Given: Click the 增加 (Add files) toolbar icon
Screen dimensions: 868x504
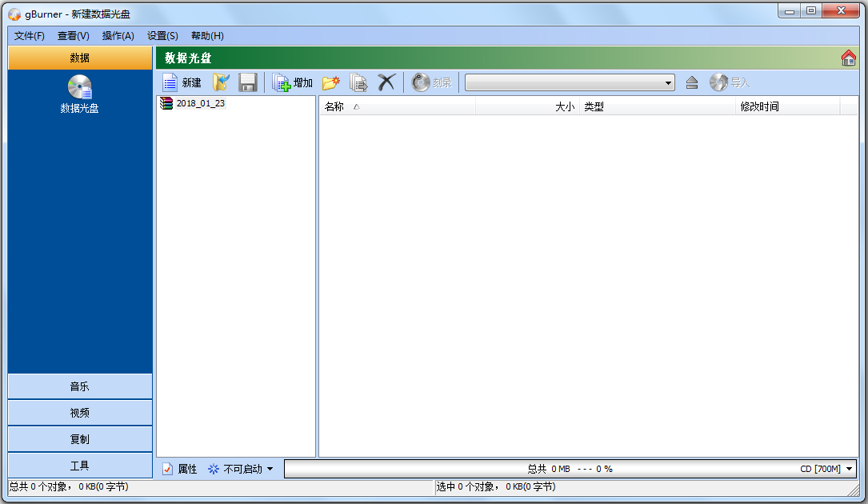Looking at the screenshot, I should (x=282, y=82).
